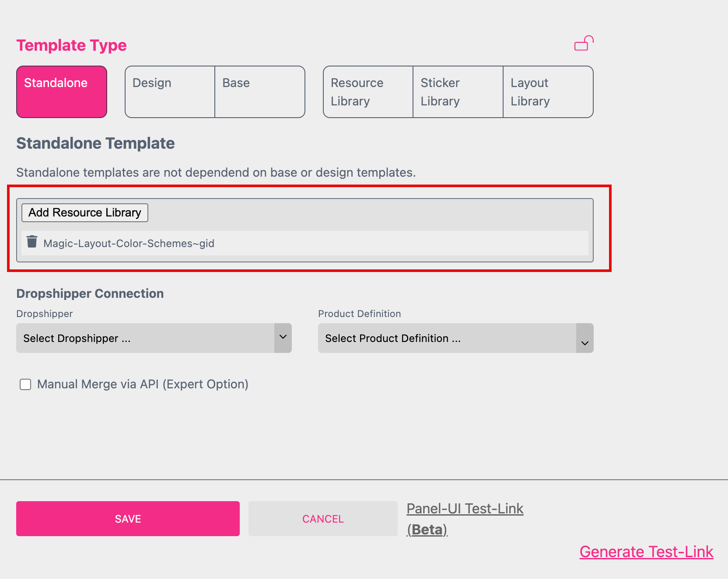
Task: Save the template settings
Action: (128, 519)
